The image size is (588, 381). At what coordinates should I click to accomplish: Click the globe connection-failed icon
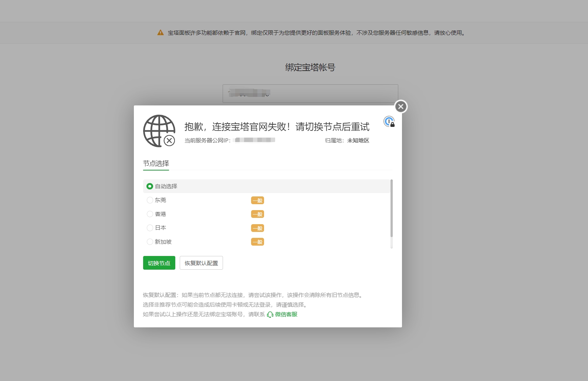click(x=159, y=131)
